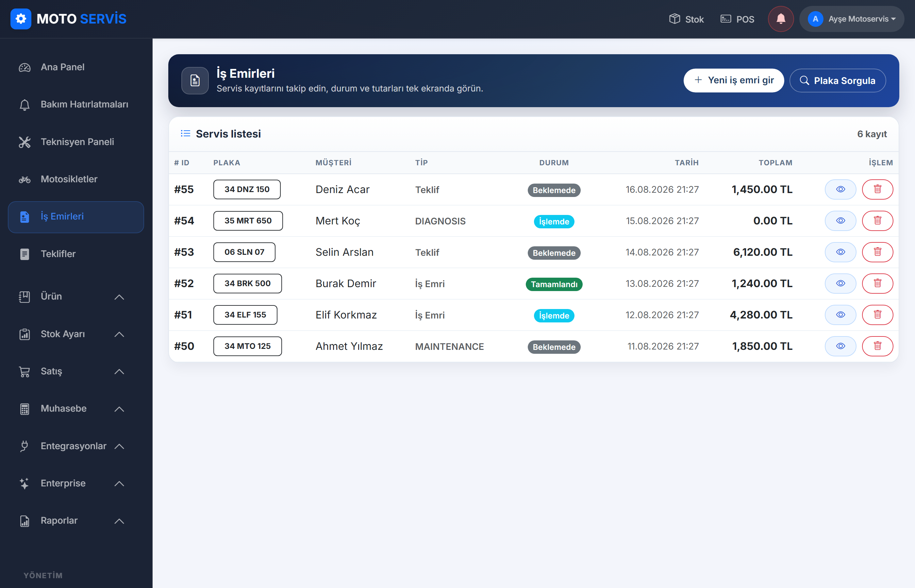Click plate badge 34 MTO 125
The width and height of the screenshot is (915, 588).
[247, 346]
